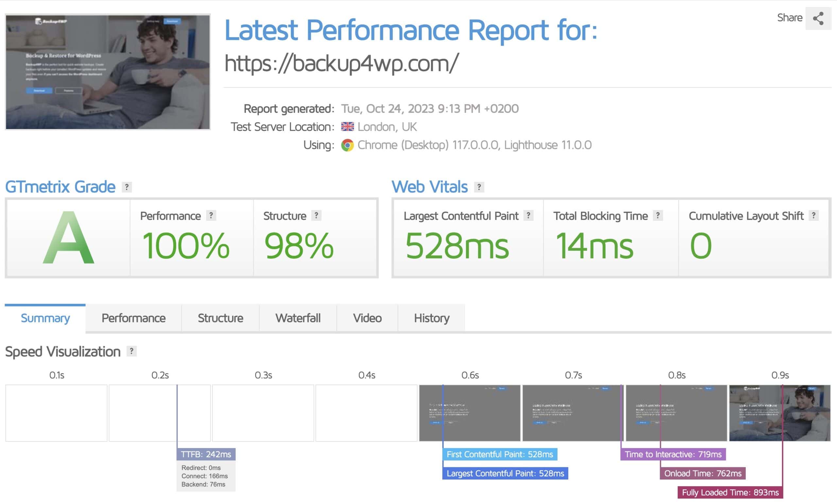This screenshot has width=837, height=504.
Task: Open the Waterfall tab
Action: coord(298,318)
